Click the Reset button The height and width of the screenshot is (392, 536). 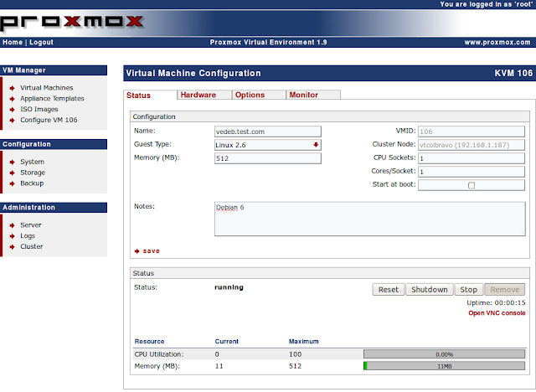[389, 290]
